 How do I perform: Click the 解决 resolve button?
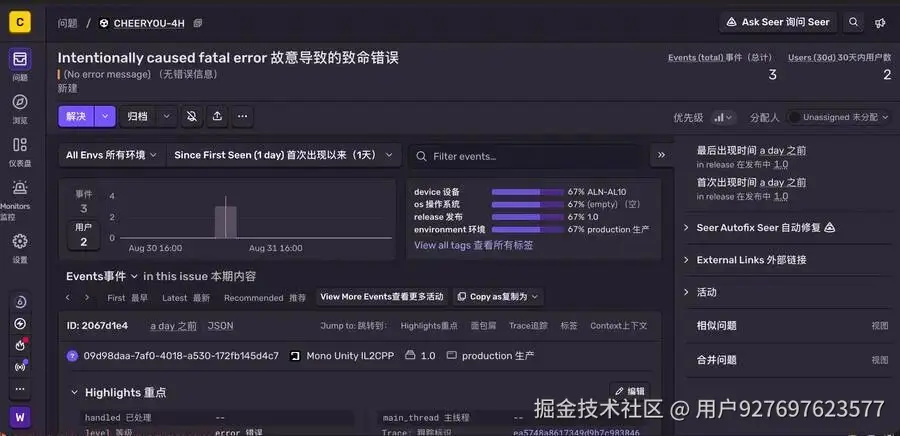point(76,116)
